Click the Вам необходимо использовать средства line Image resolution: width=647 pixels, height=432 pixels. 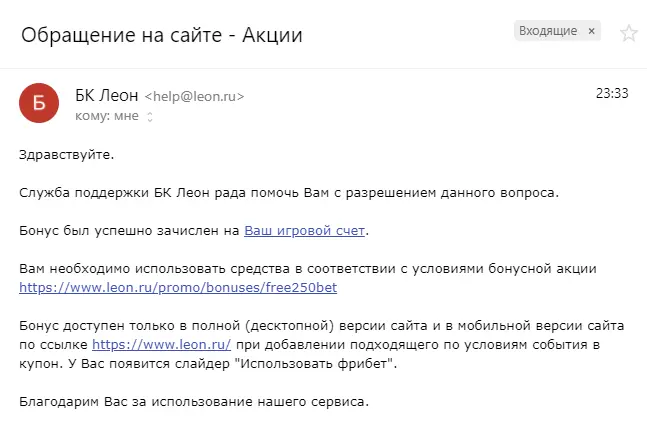pyautogui.click(x=308, y=269)
